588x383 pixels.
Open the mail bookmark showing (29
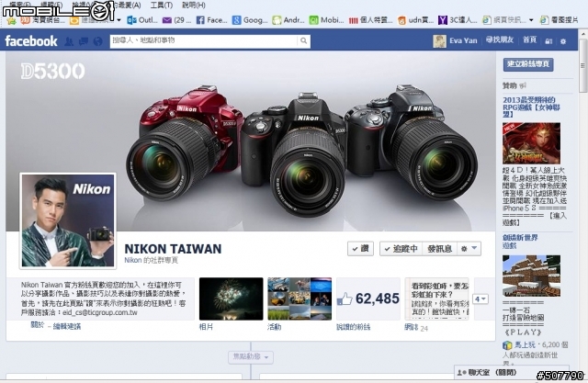[176, 20]
